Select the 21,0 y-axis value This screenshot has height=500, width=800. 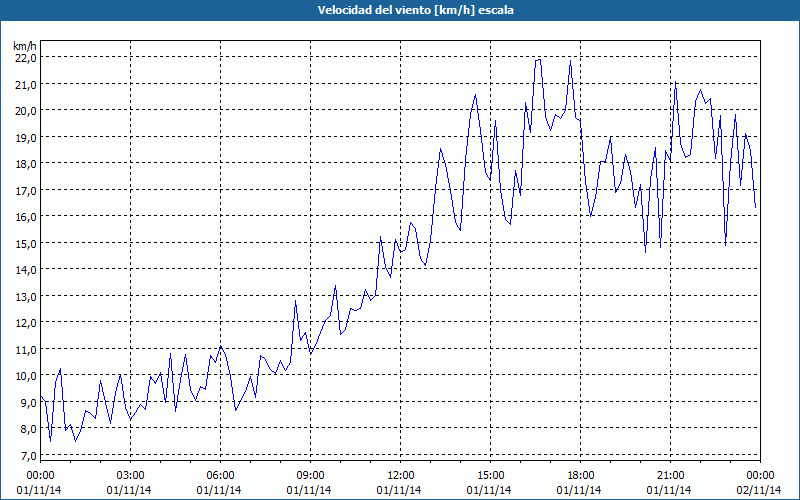(x=26, y=85)
